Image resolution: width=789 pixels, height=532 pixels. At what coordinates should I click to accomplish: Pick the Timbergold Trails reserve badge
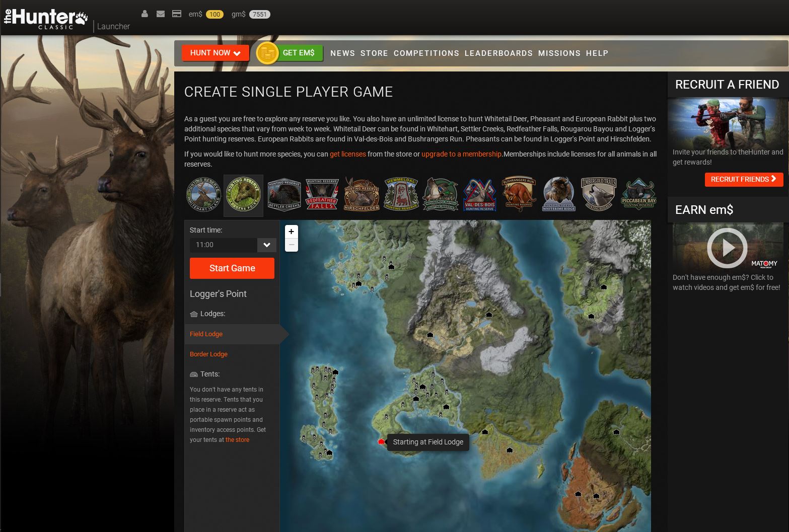pos(599,195)
